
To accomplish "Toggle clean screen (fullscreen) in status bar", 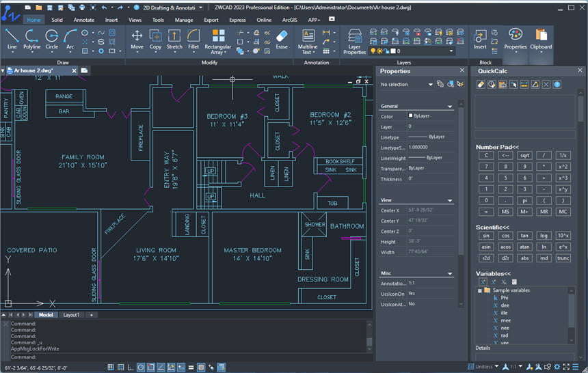I will pos(566,367).
